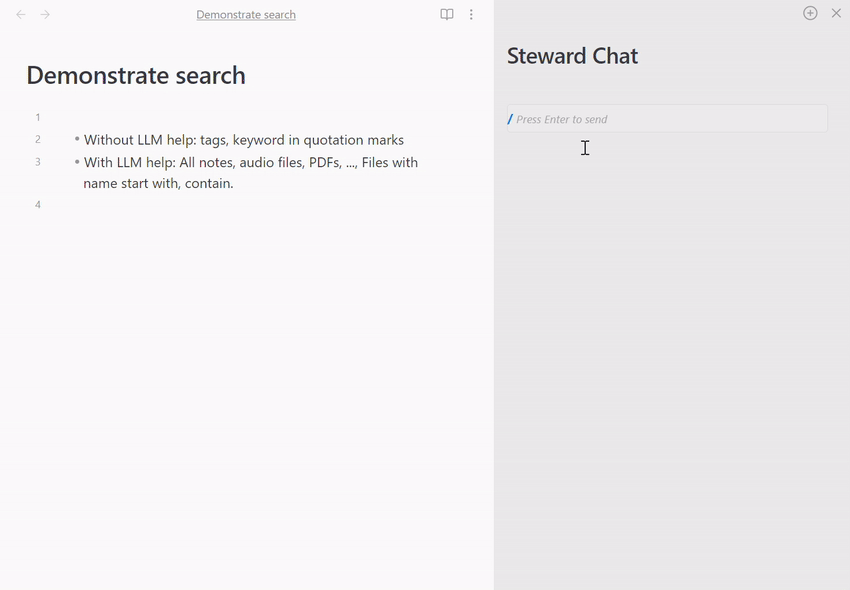850x590 pixels.
Task: Click the slash icon inside the chat input
Action: [511, 118]
